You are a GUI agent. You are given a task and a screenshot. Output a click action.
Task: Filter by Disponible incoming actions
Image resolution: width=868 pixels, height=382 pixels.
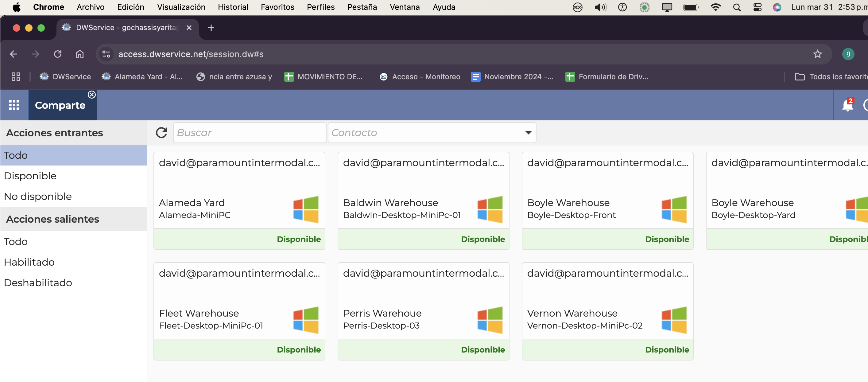[x=73, y=176]
